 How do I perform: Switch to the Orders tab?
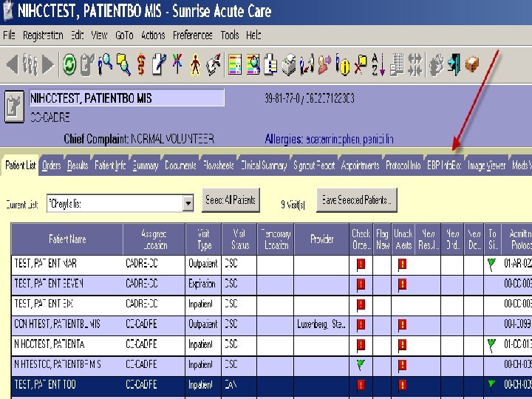(x=51, y=166)
